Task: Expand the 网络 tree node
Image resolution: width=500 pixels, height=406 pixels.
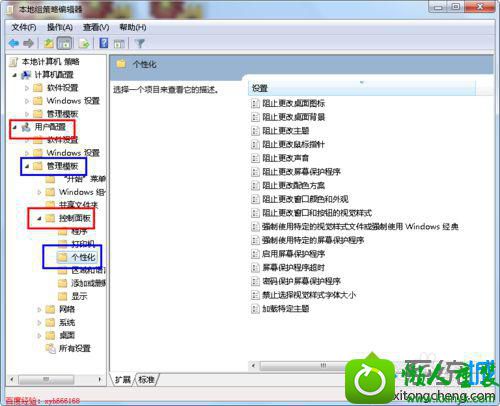Action: (39, 309)
